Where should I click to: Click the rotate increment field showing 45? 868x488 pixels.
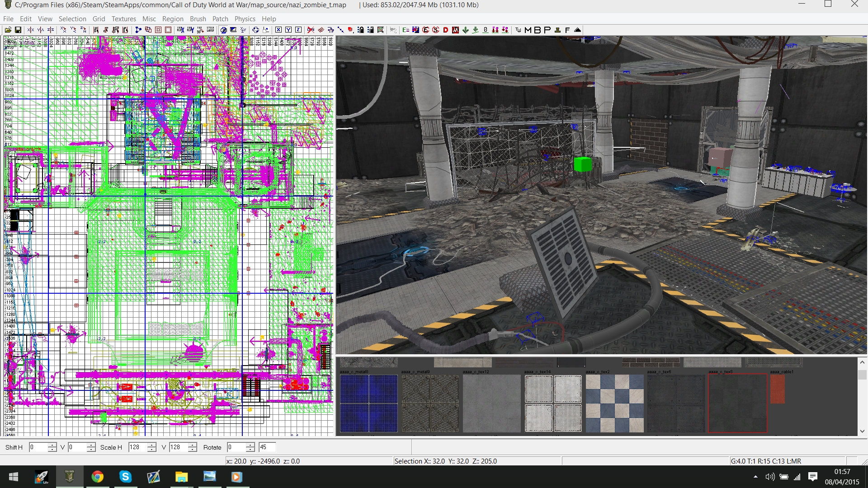coord(267,447)
